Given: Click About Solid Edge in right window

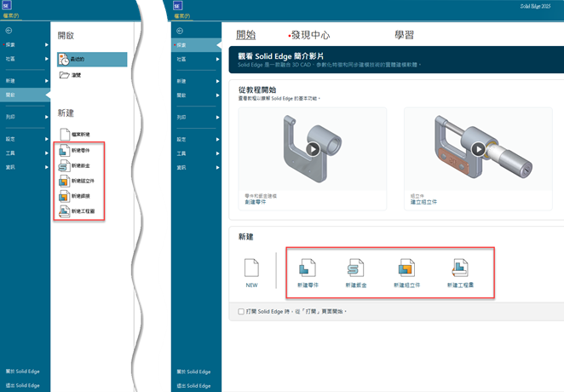Looking at the screenshot, I should [x=193, y=372].
